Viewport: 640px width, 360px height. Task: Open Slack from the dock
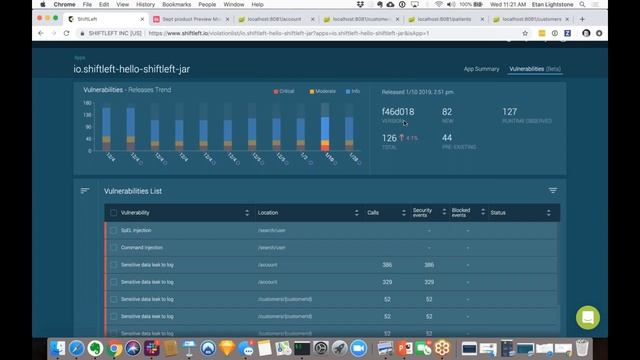[151, 349]
